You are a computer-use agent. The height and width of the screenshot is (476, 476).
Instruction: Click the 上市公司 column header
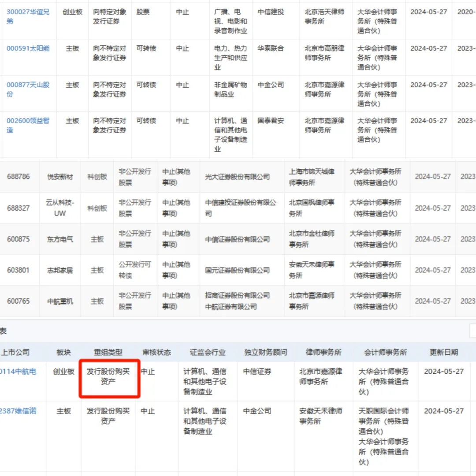tap(15, 352)
